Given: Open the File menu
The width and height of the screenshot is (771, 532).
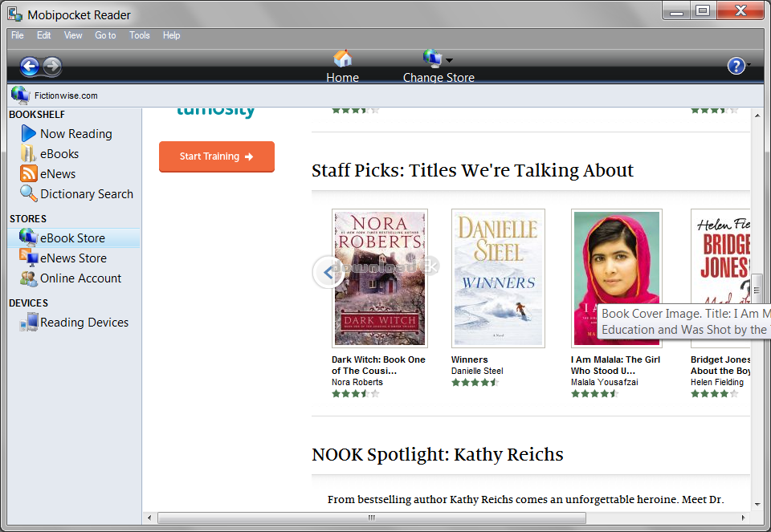Looking at the screenshot, I should pyautogui.click(x=17, y=35).
